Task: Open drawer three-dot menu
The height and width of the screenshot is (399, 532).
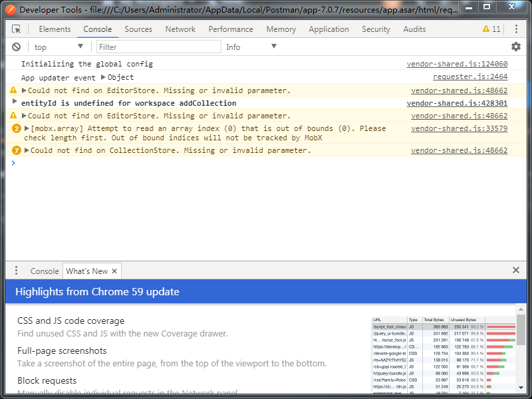Action: pos(16,271)
